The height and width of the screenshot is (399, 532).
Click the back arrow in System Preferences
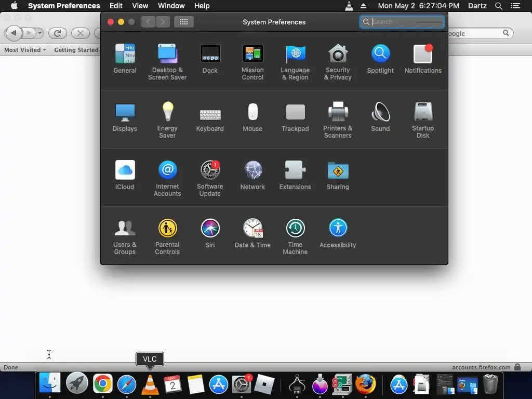(148, 22)
